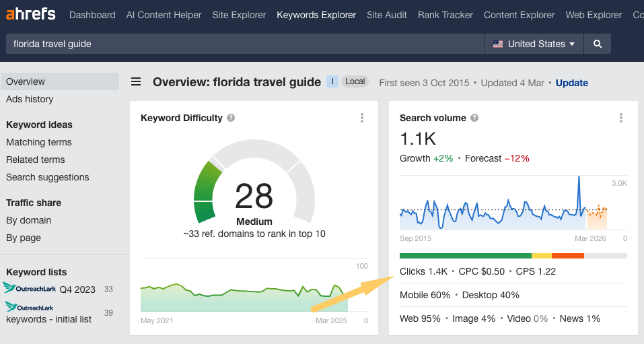Open the Search volume help icon
644x344 pixels.
pyautogui.click(x=474, y=118)
